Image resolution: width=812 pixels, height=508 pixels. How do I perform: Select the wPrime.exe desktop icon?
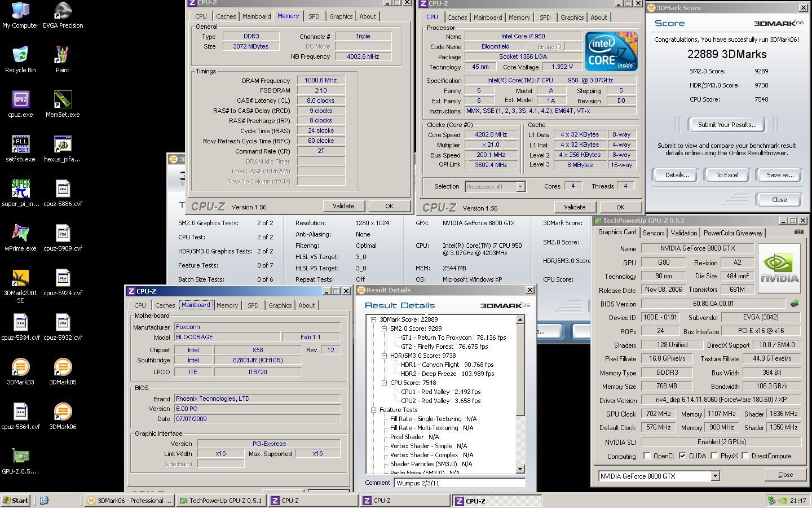pyautogui.click(x=20, y=238)
